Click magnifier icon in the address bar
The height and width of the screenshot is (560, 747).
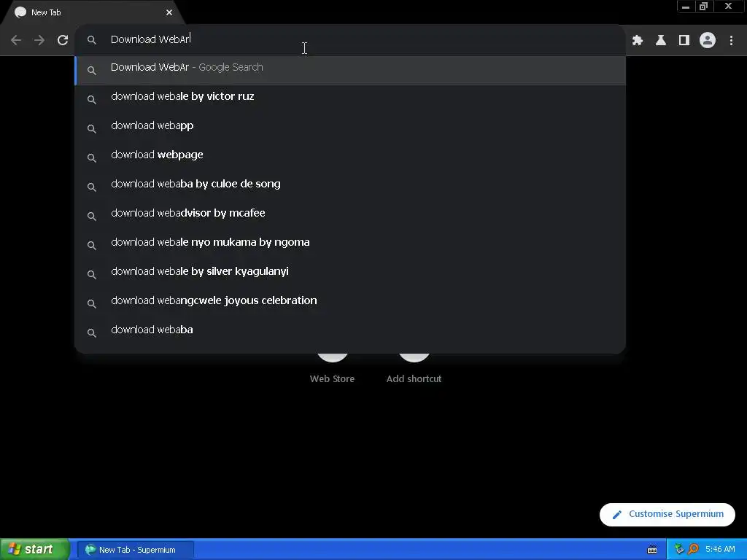[92, 40]
